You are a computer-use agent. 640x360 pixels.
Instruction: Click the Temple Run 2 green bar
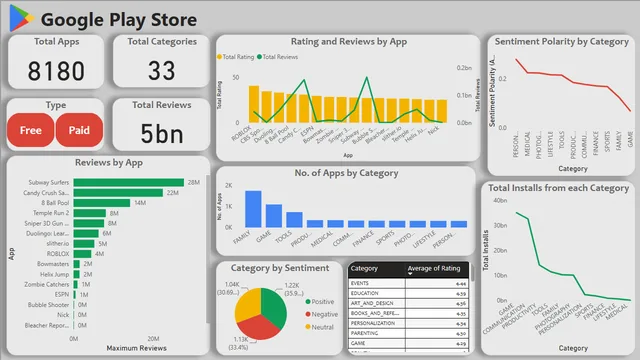[x=90, y=213]
